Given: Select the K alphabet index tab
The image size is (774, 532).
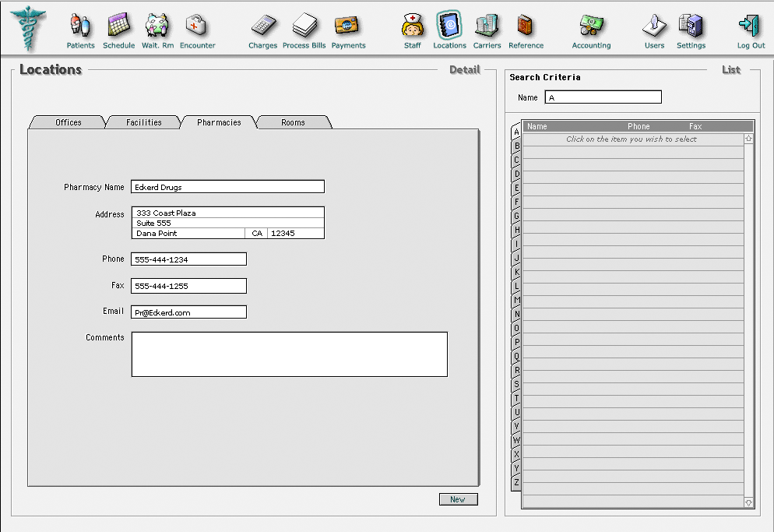Looking at the screenshot, I should [x=516, y=272].
